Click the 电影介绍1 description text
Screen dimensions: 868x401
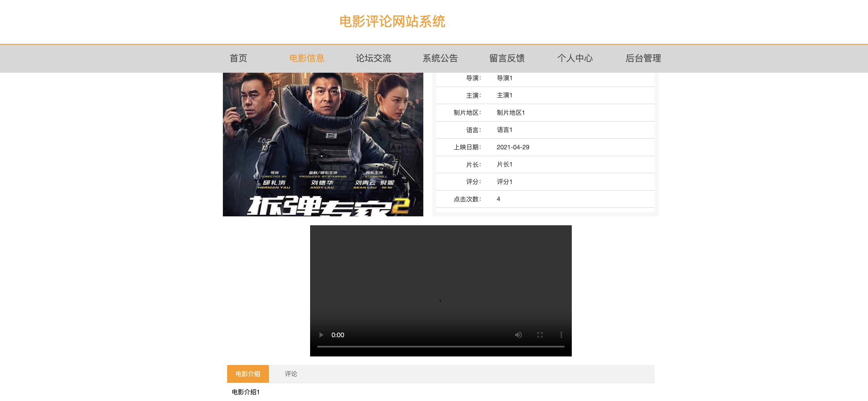(246, 392)
